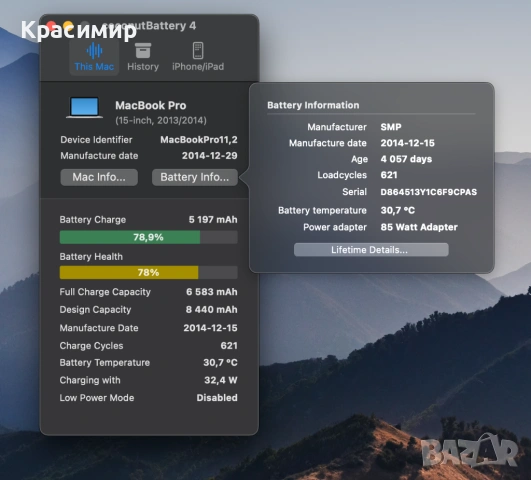Select the main panel Manufacture Date 2014-12-15
531x480 pixels.
[x=210, y=328]
